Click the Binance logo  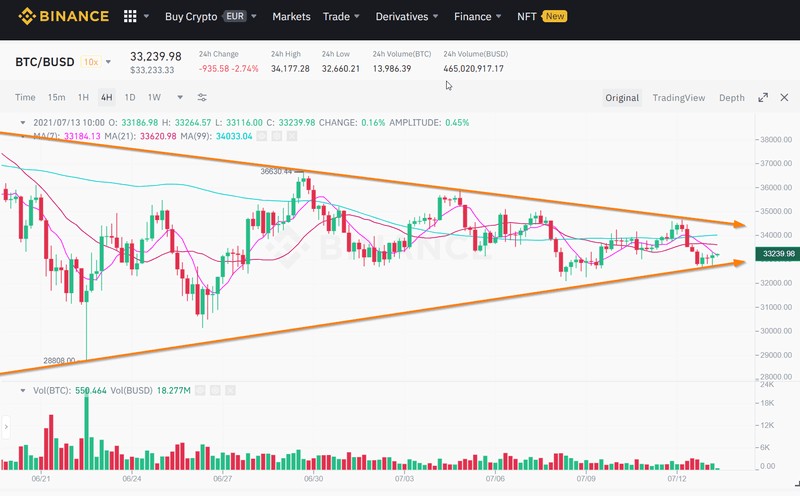(61, 16)
